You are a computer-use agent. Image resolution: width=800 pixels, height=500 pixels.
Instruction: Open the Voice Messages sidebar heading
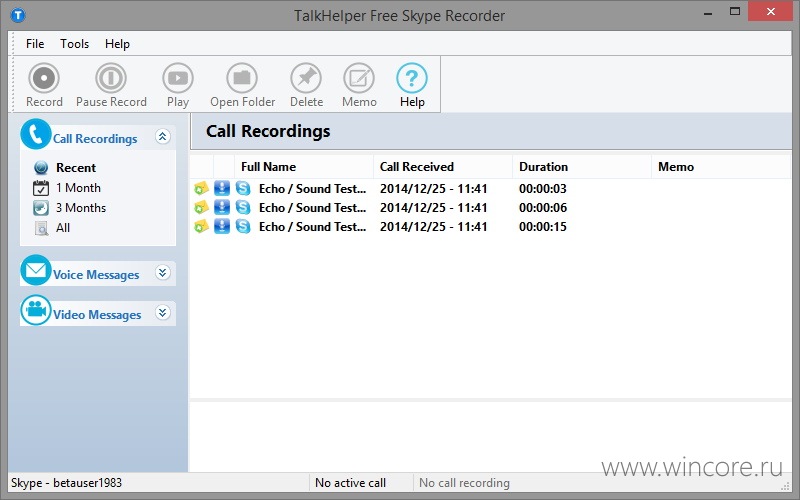(96, 274)
